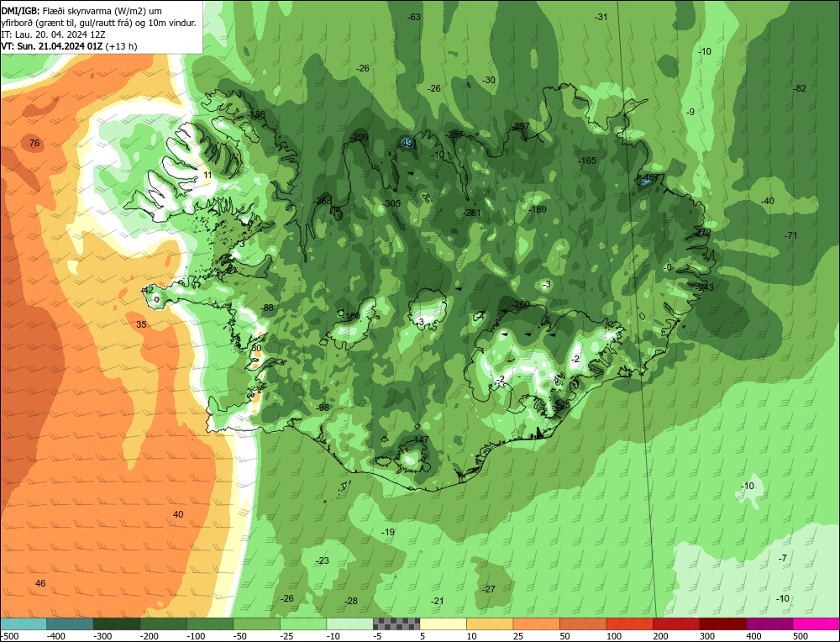Click the '-27' value in the southern sea

click(488, 589)
